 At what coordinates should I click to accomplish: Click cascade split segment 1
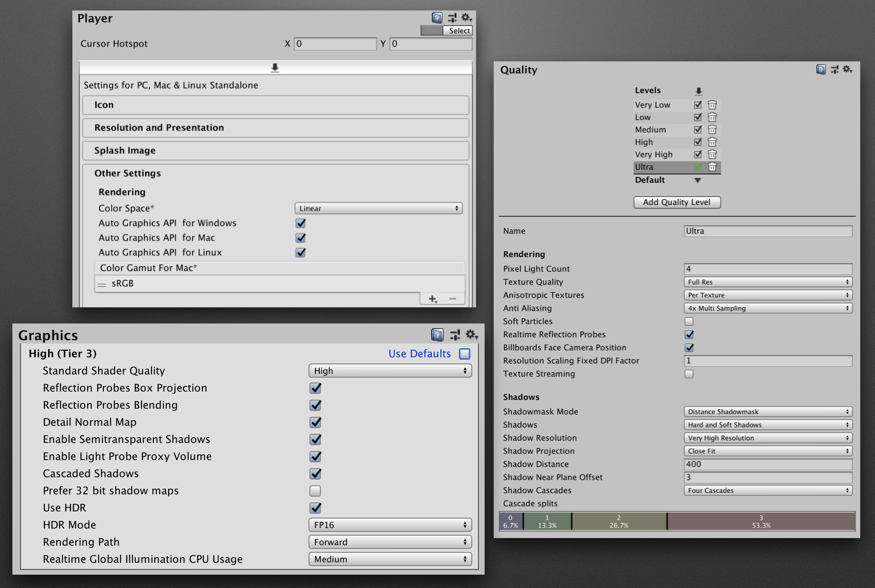tap(547, 521)
